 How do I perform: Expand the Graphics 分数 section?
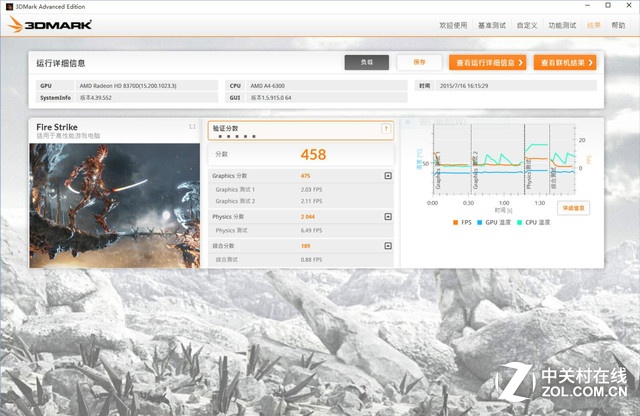387,176
